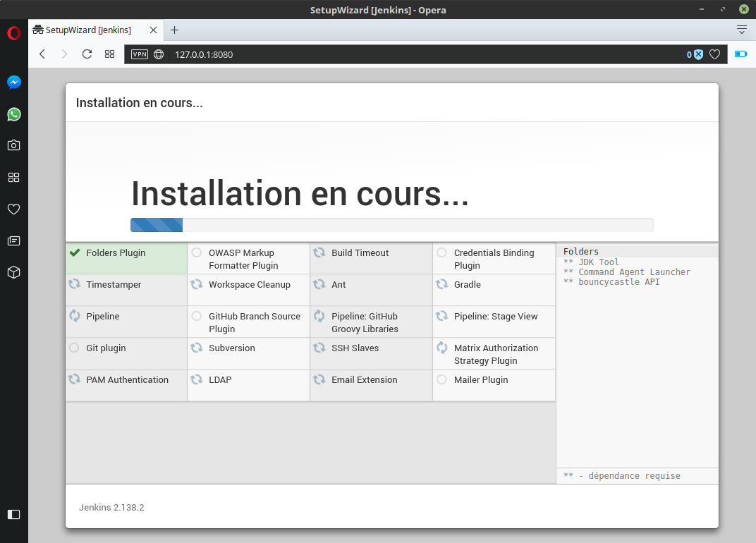Open Speed Dial grid in the toolbar
The height and width of the screenshot is (543, 756).
109,54
